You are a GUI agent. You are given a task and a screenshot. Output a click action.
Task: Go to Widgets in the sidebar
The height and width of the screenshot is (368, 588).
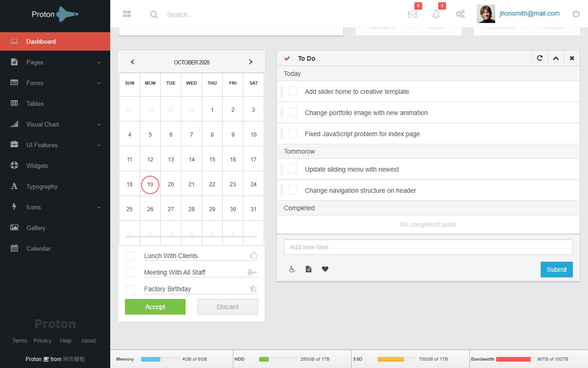[x=55, y=166]
